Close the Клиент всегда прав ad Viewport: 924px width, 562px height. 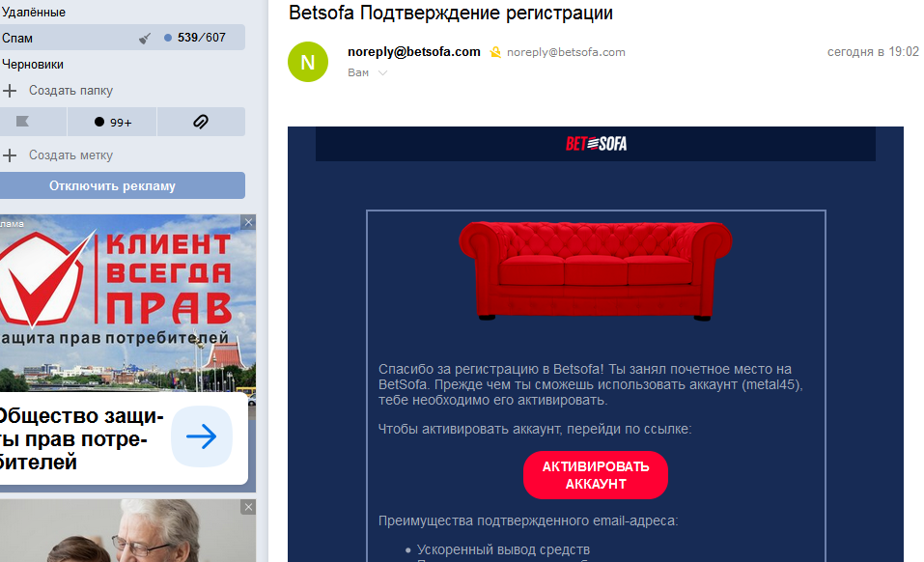pos(249,222)
